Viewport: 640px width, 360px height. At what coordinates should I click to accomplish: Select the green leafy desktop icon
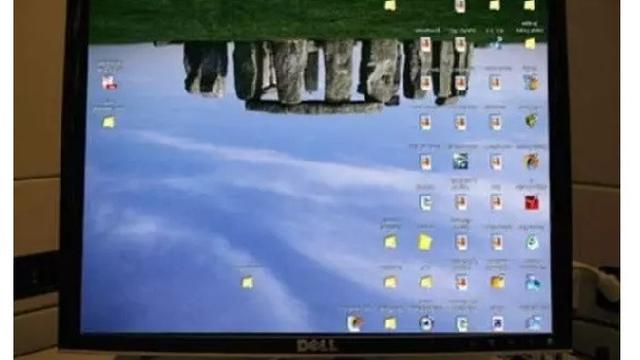click(531, 121)
